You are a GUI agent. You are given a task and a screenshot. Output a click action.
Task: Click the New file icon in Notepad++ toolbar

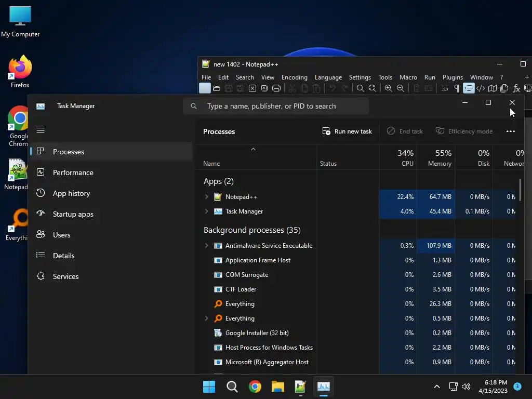205,88
